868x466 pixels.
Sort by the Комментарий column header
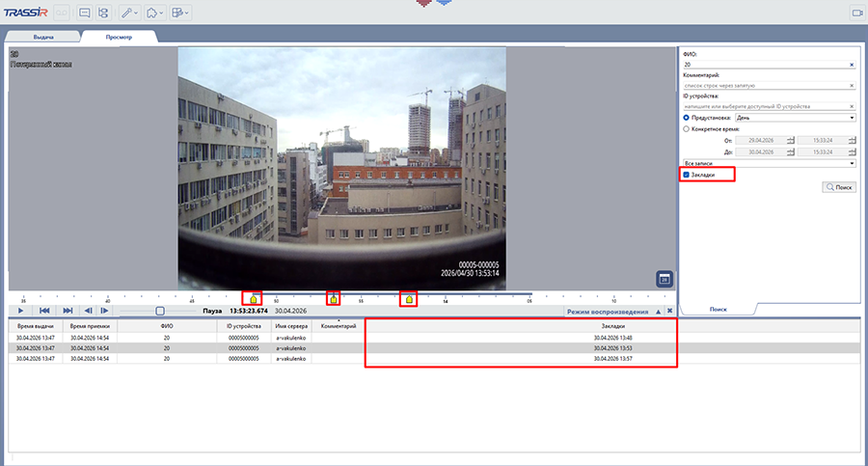[x=339, y=326]
